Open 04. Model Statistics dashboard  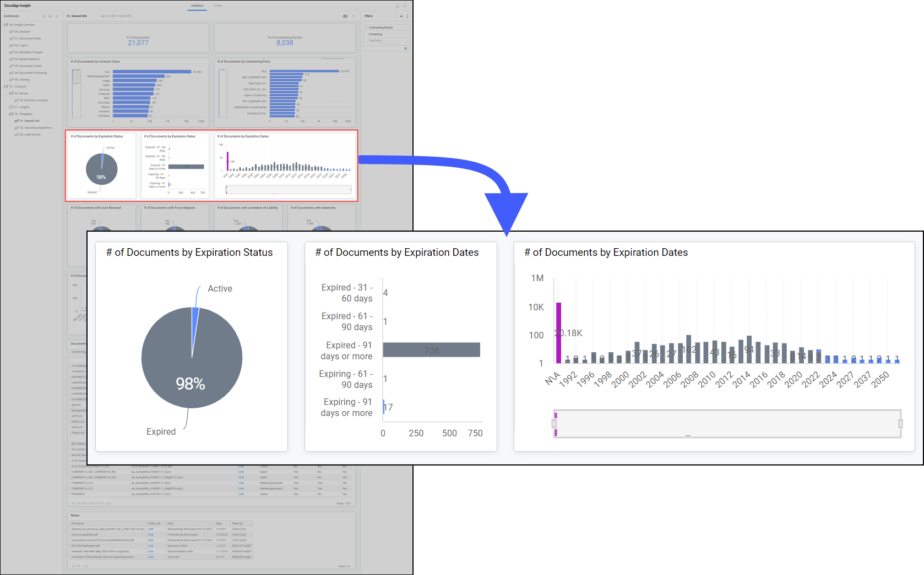pyautogui.click(x=27, y=59)
